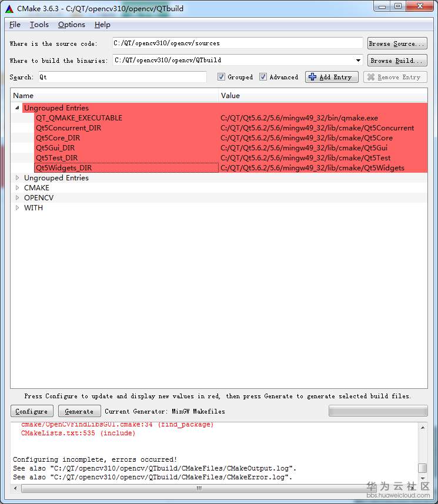Select the Qt5Test_DIR entry
The width and height of the screenshot is (438, 504).
coord(56,158)
